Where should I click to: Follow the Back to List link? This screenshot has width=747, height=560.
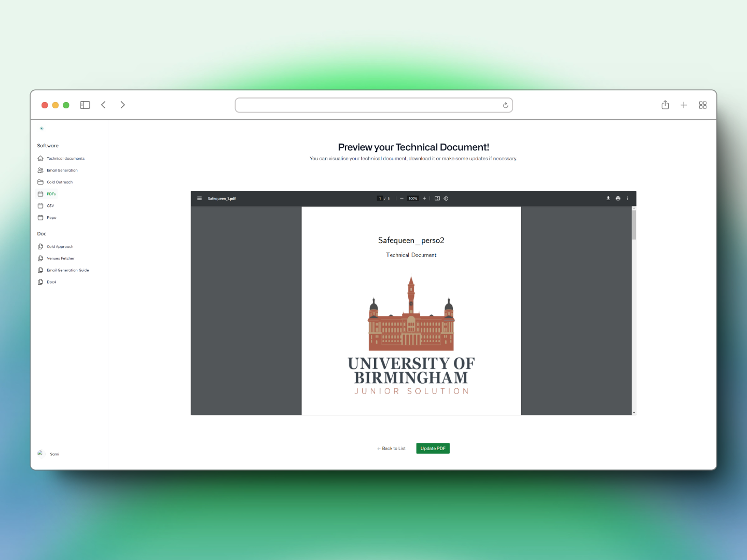coord(391,449)
